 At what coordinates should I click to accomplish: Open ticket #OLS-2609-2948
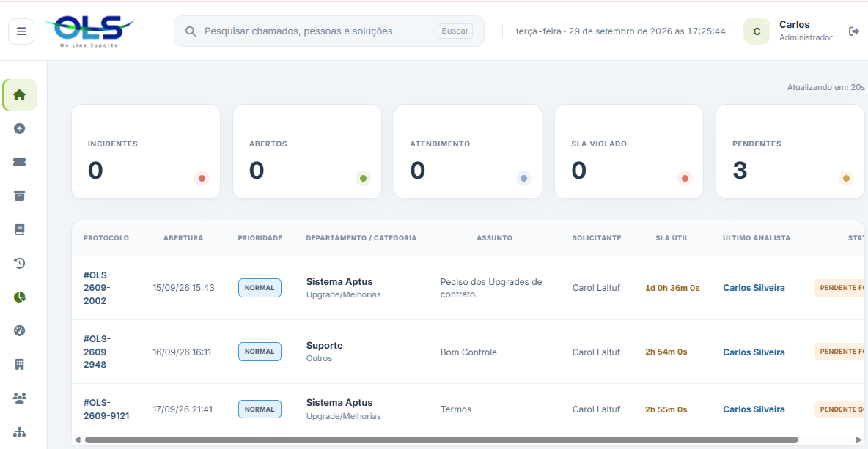click(x=98, y=352)
